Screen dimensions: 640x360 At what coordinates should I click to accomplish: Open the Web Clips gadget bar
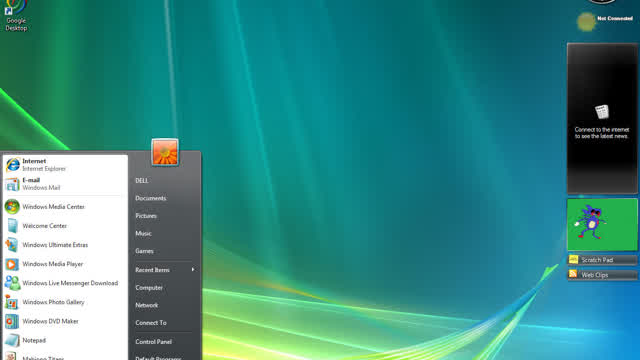click(602, 275)
